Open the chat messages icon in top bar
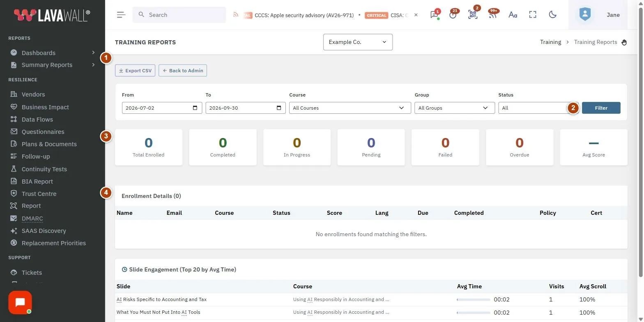644x322 pixels. [434, 15]
